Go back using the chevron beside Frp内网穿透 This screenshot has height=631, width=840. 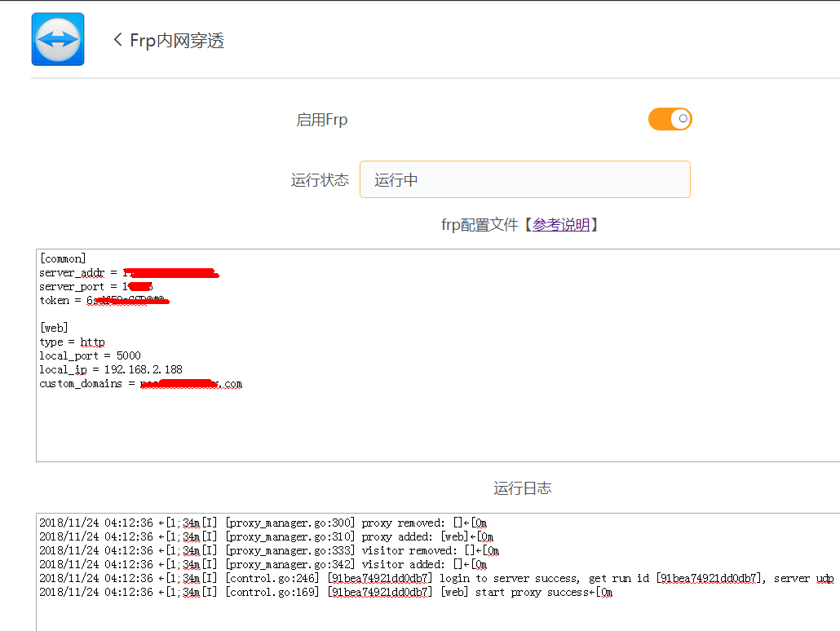click(118, 40)
